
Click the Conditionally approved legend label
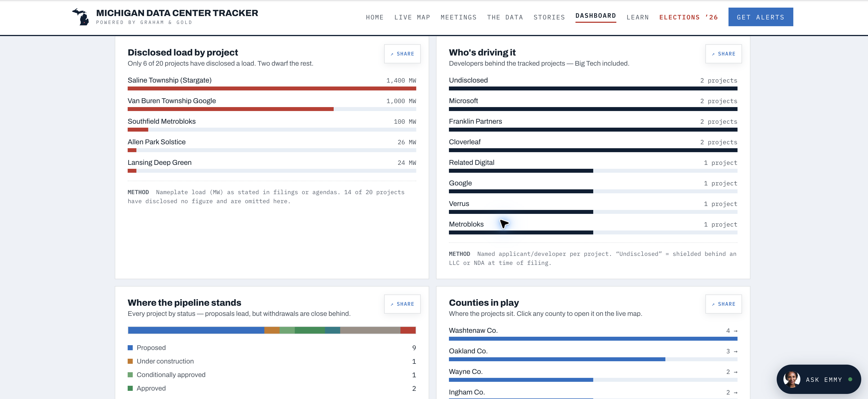[171, 375]
